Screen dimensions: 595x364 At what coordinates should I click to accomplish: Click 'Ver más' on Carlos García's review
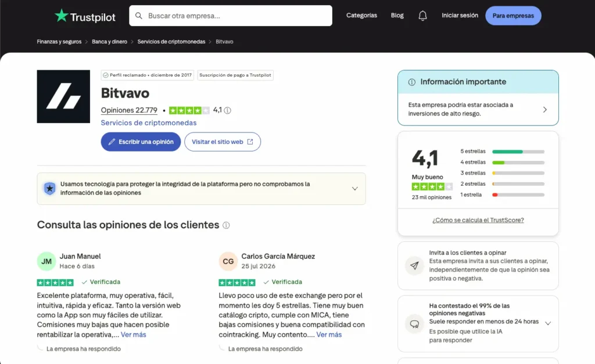[329, 335]
